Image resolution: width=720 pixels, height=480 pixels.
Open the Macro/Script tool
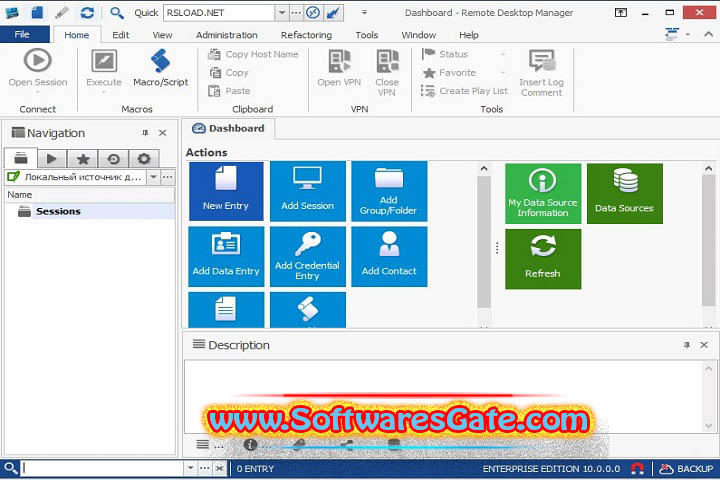[x=160, y=68]
